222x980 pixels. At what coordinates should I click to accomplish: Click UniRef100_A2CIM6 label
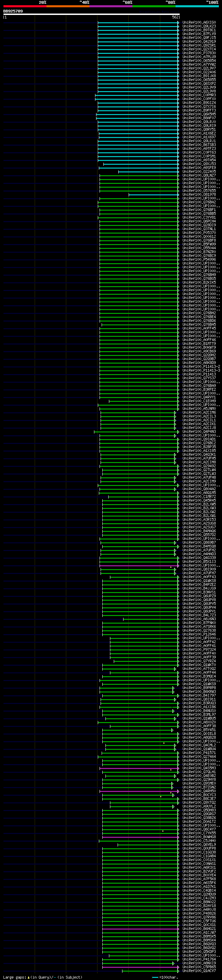click(x=199, y=412)
